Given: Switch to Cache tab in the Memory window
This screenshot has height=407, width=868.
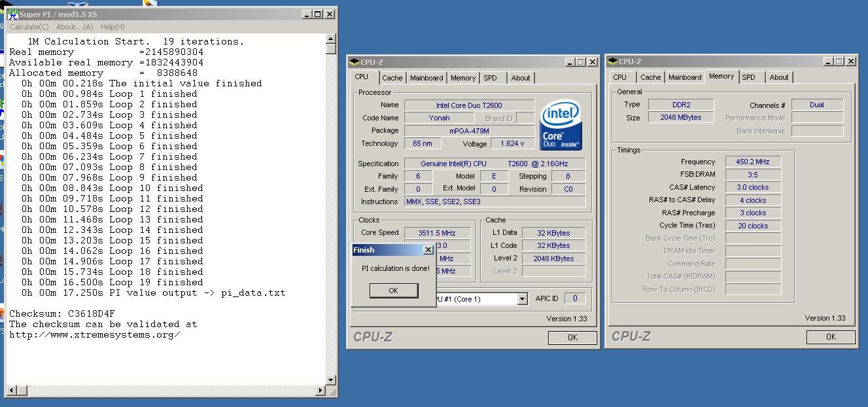Looking at the screenshot, I should (650, 77).
